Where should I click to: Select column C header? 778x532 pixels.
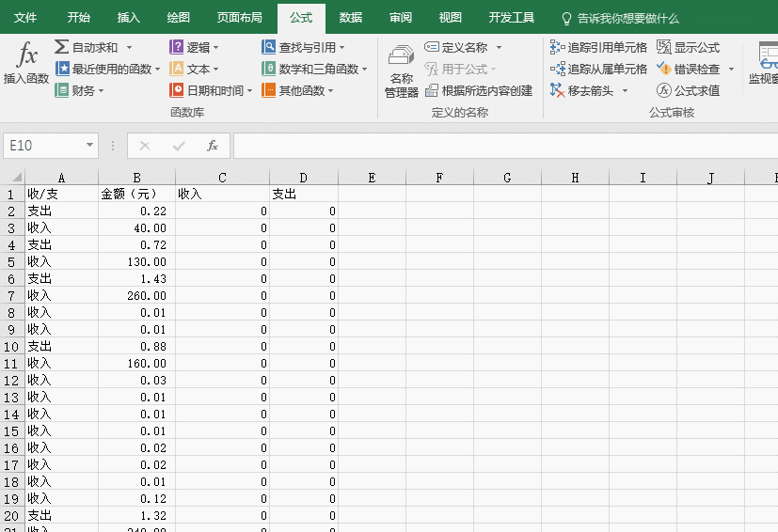click(222, 178)
